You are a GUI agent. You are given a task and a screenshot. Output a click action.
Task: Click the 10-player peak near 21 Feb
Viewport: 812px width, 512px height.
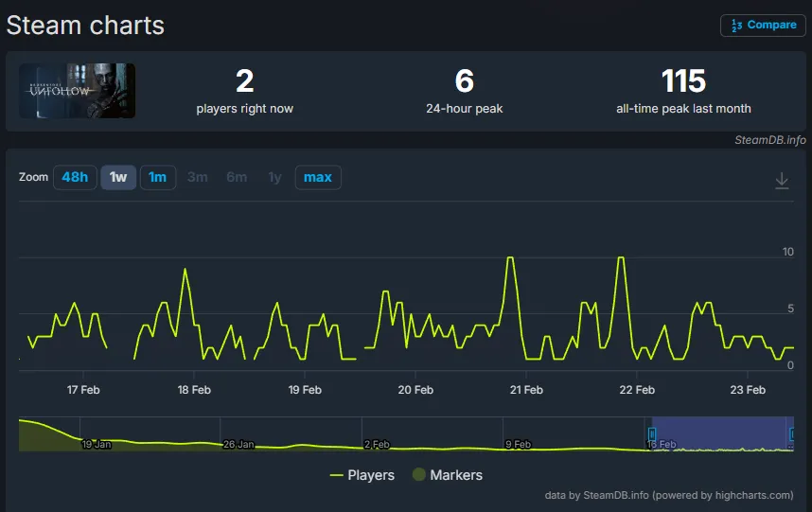(x=511, y=257)
